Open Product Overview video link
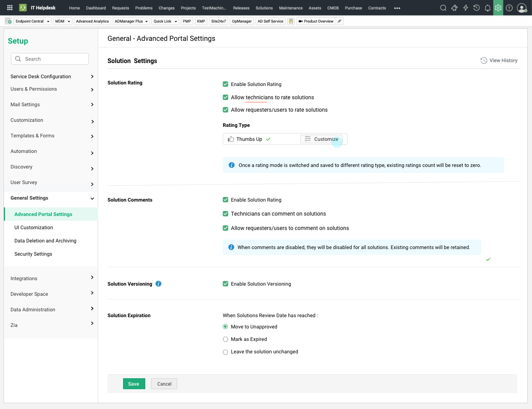 click(316, 21)
